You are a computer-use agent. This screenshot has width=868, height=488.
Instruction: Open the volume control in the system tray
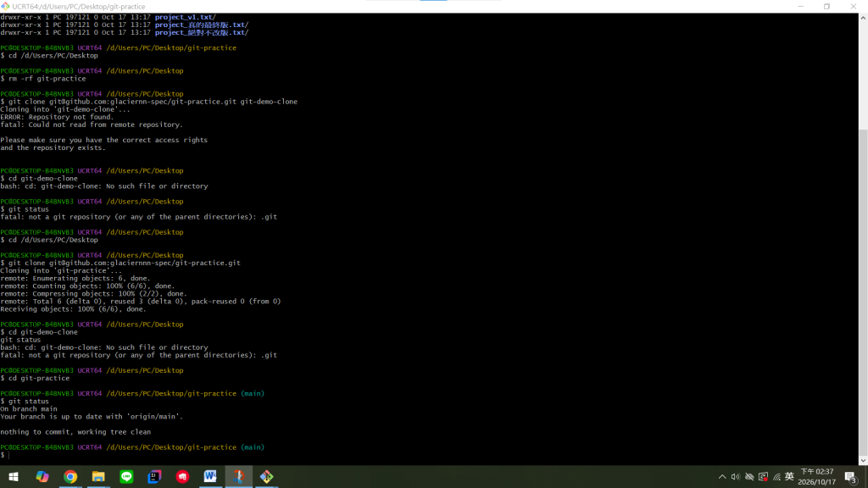[735, 477]
